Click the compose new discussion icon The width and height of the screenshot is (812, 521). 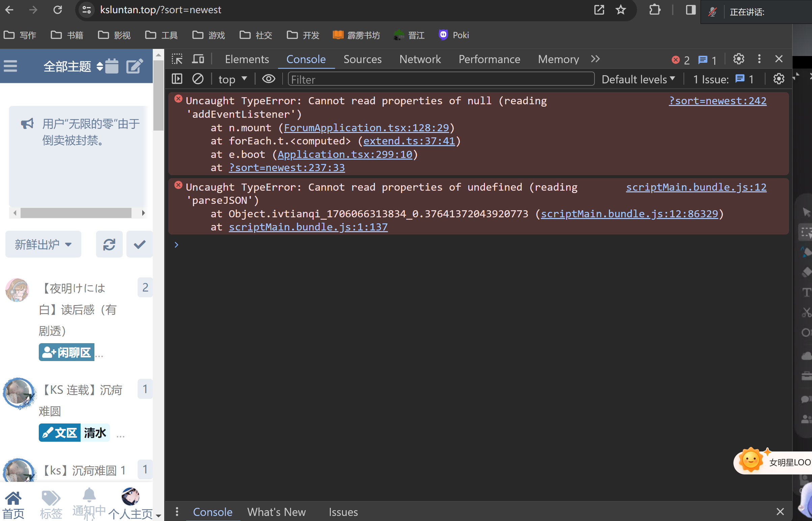click(x=134, y=66)
